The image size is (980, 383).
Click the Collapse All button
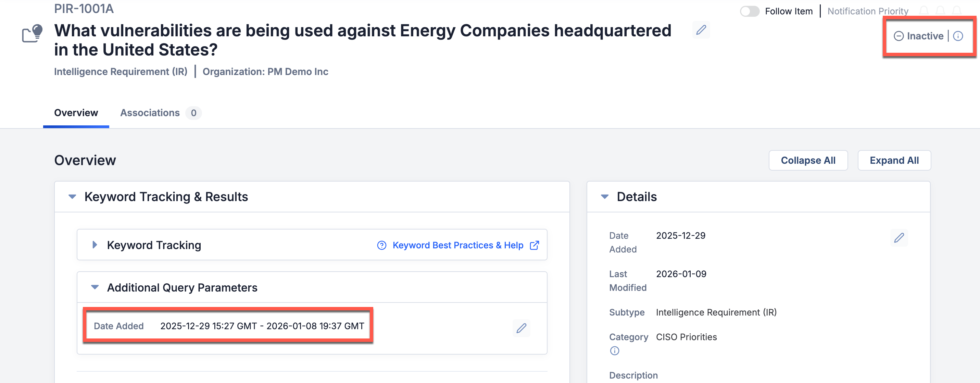click(808, 160)
